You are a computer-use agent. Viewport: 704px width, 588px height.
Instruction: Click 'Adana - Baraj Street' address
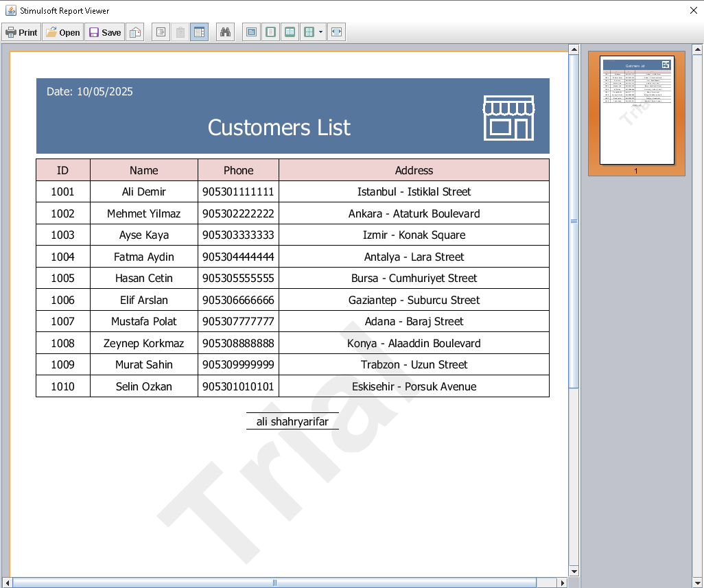(414, 321)
